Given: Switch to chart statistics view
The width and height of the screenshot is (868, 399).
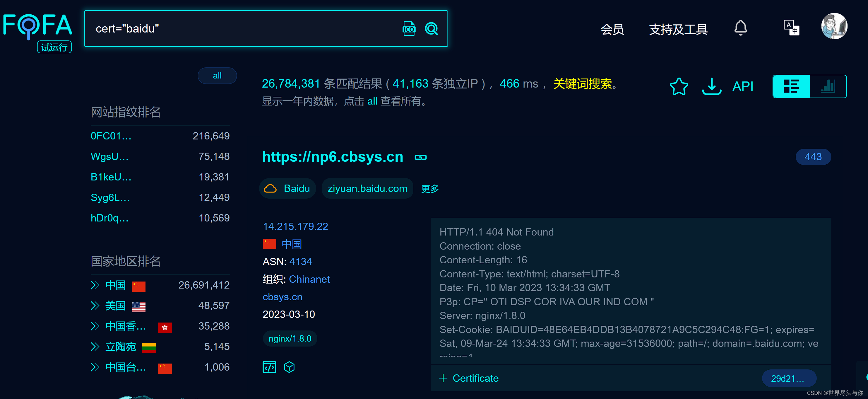Looking at the screenshot, I should (828, 86).
